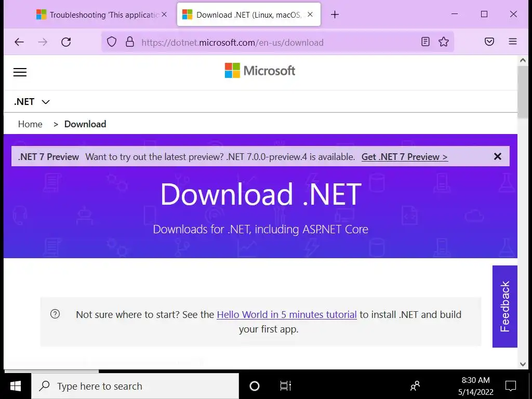The width and height of the screenshot is (532, 399).
Task: Open a new browser tab
Action: click(335, 15)
